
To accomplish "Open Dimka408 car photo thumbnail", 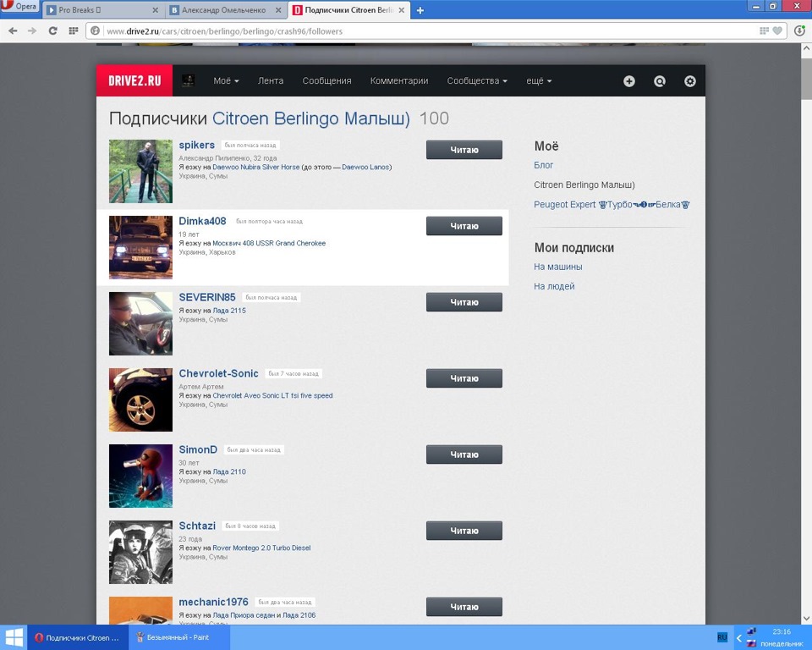I will (140, 247).
